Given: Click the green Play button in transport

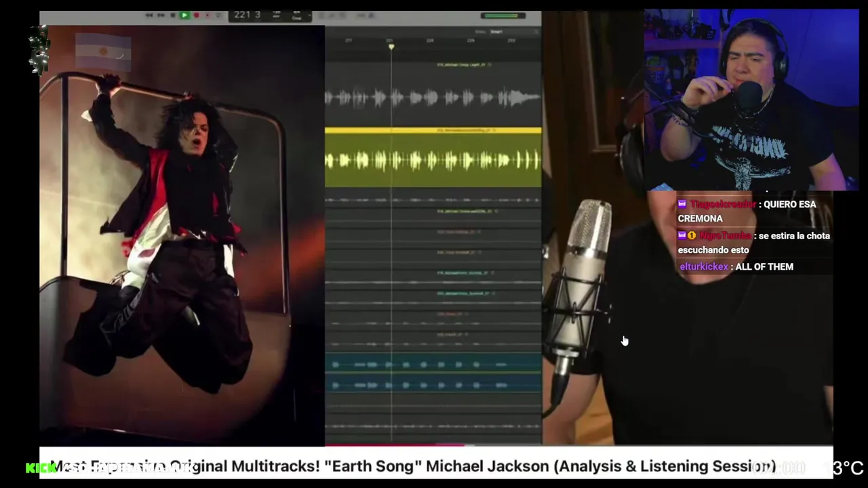Looking at the screenshot, I should tap(184, 15).
